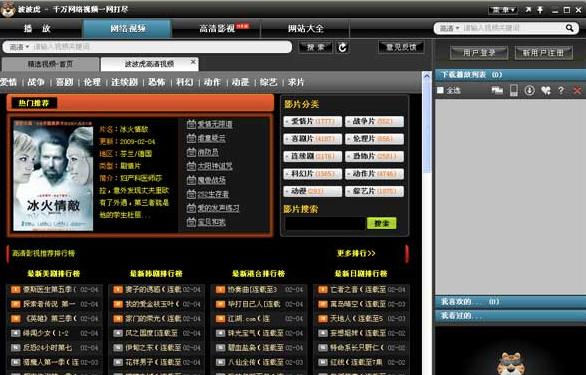The image size is (586, 375).
Task: Click the orange icon beside 豪斯医生第五季
Action: tap(15, 289)
